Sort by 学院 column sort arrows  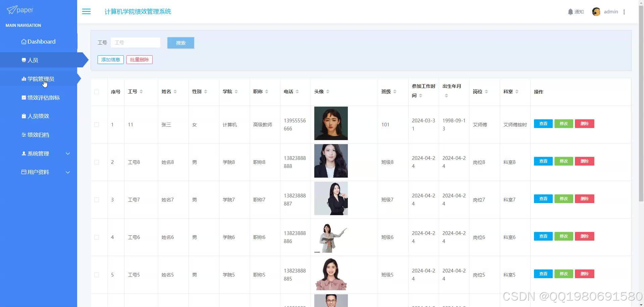tap(236, 91)
